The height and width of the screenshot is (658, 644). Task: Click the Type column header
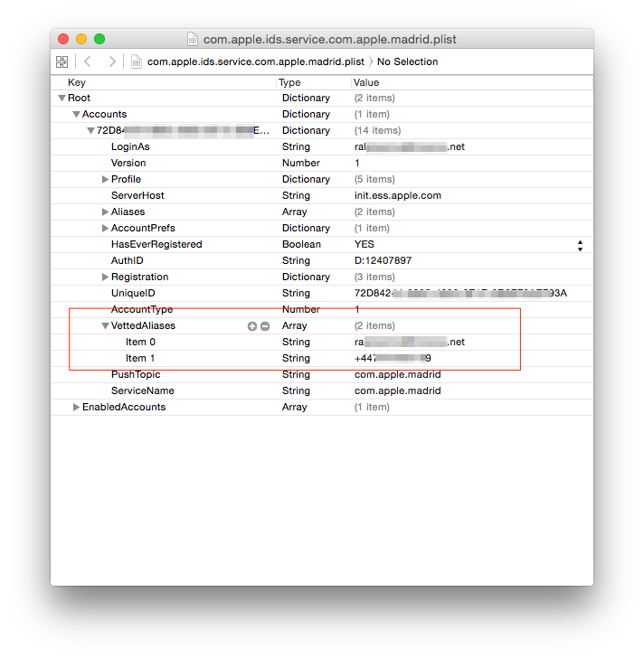tap(289, 82)
